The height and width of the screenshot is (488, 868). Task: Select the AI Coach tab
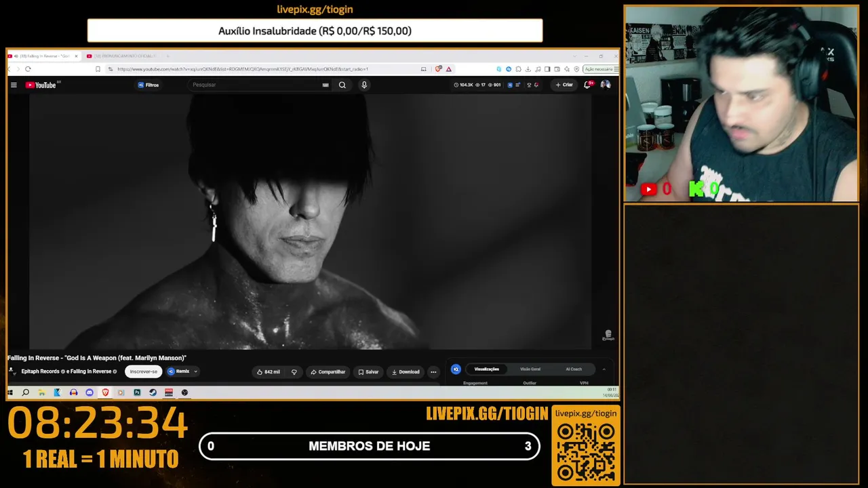coord(574,369)
